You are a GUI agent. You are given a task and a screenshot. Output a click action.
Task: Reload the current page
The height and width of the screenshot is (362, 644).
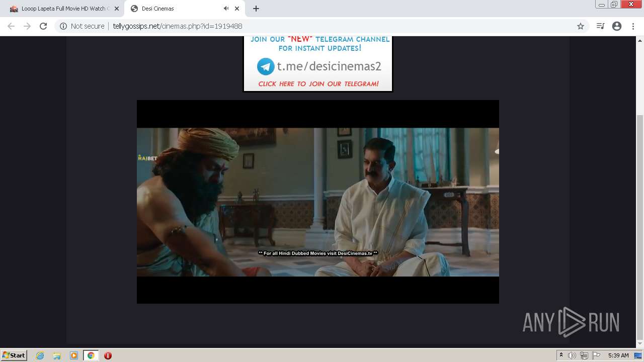pyautogui.click(x=43, y=26)
